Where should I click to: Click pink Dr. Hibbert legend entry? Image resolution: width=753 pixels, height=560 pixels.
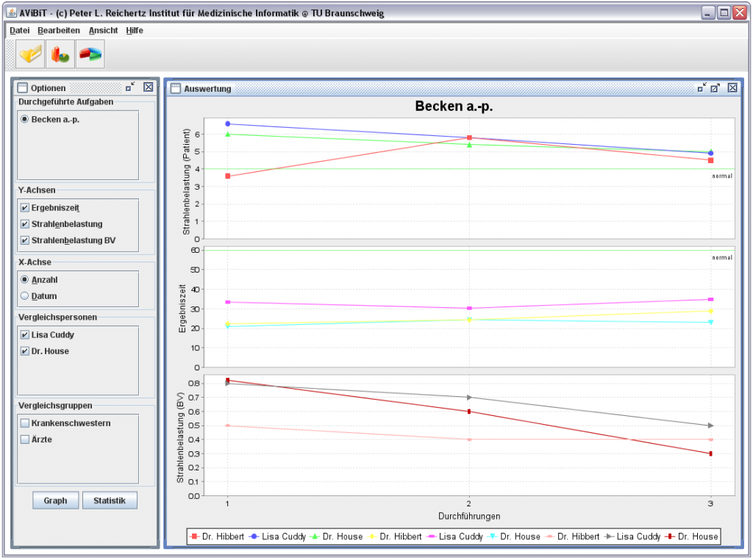coord(572,536)
